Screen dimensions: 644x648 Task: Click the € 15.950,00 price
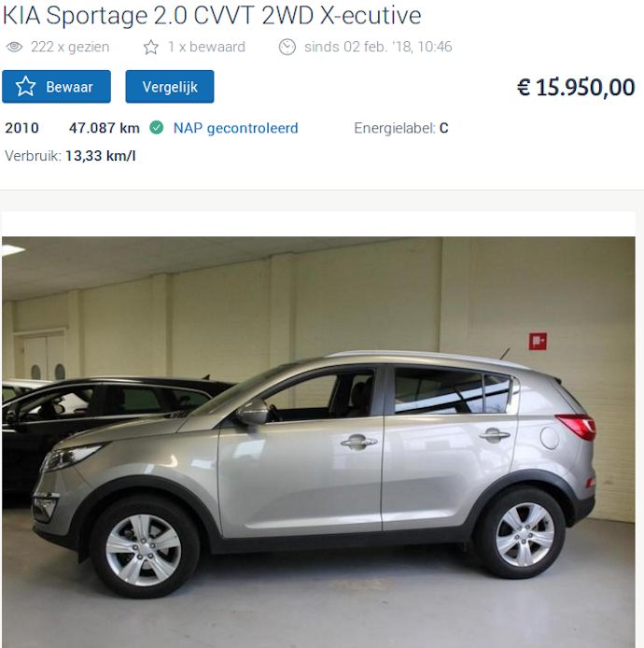click(576, 88)
